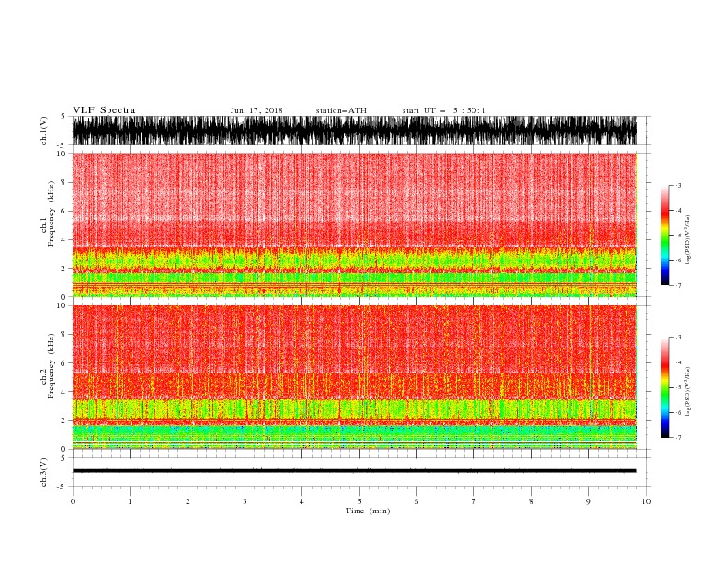728x563 pixels.
Task: Click the "2" kHz tick on ch.2 frequency axis
Action: (64, 420)
